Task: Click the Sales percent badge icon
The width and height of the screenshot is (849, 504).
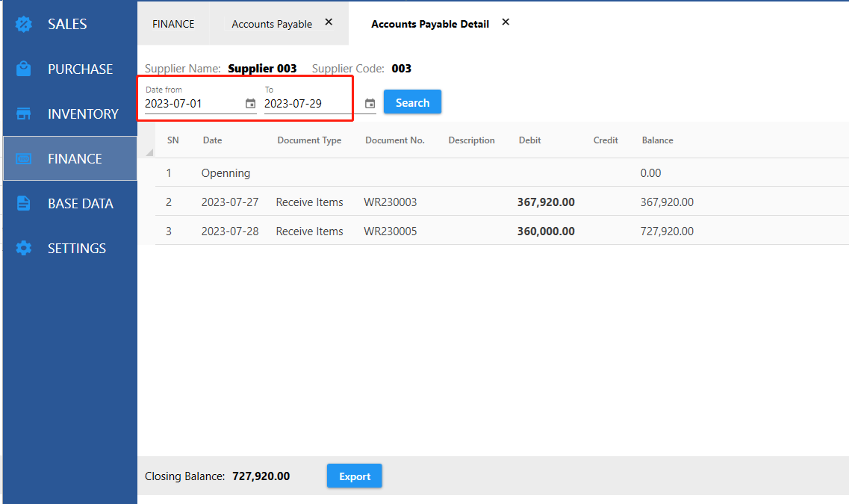Action: pos(24,24)
